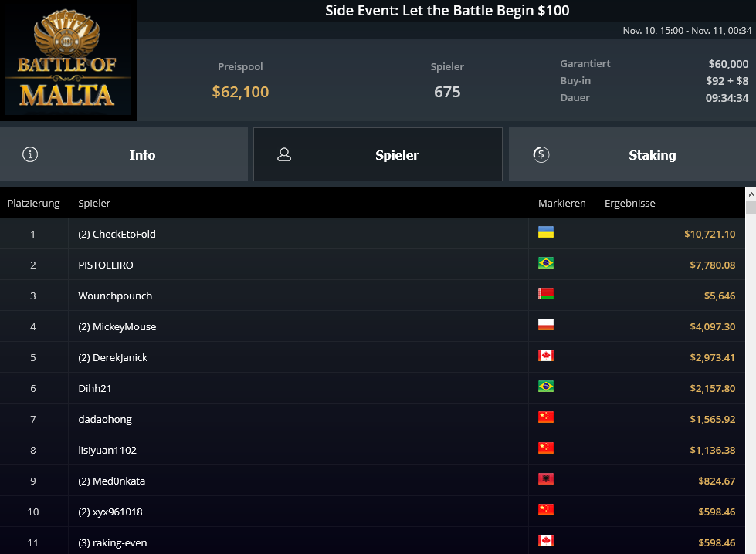This screenshot has width=756, height=554.
Task: Open the Staking tab
Action: click(632, 154)
